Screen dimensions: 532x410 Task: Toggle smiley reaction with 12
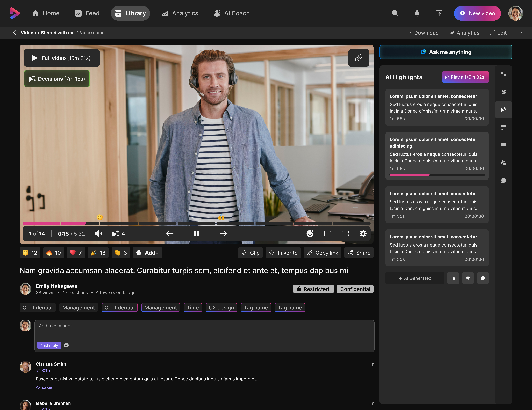[x=30, y=253]
